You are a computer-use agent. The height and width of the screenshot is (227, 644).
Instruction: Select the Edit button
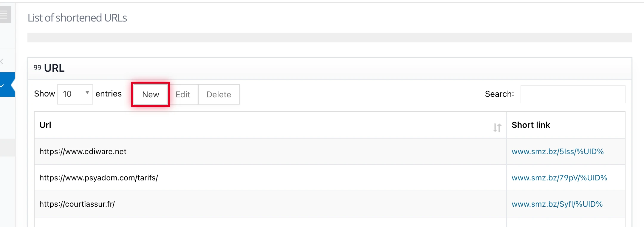[183, 94]
